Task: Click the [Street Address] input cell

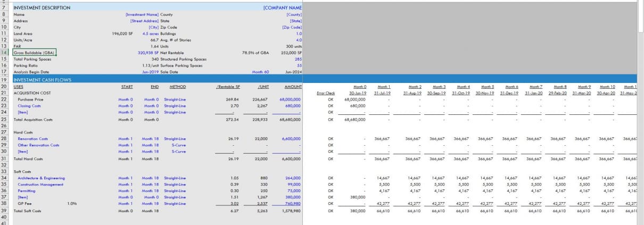Action: click(144, 21)
